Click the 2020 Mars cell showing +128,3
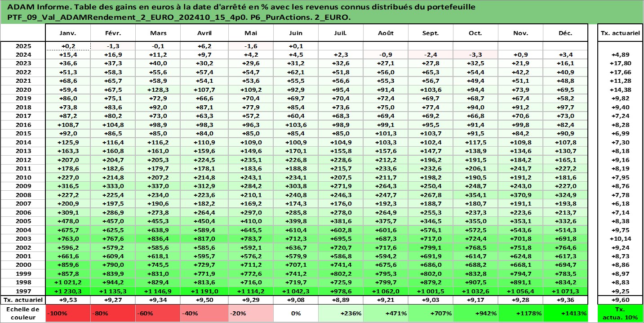The height and width of the screenshot is (323, 644). pos(158,90)
